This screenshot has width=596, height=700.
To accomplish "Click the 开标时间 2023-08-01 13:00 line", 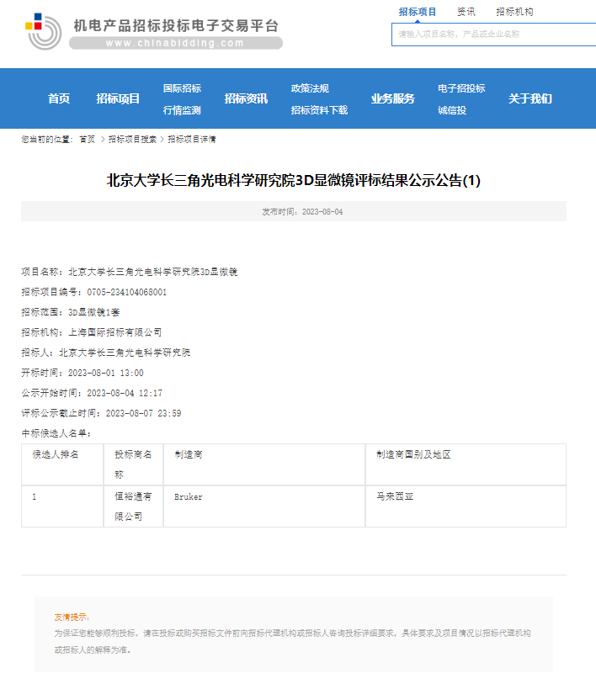I will point(82,373).
